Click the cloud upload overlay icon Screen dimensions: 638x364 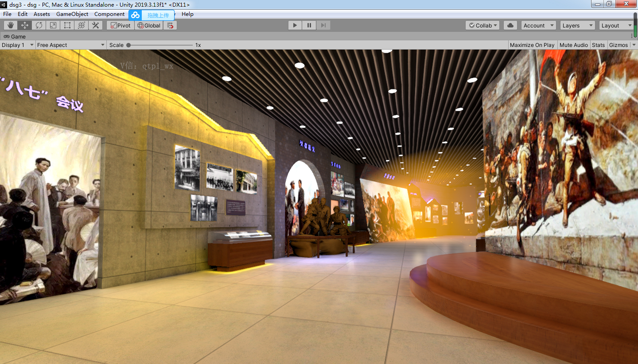coord(135,15)
